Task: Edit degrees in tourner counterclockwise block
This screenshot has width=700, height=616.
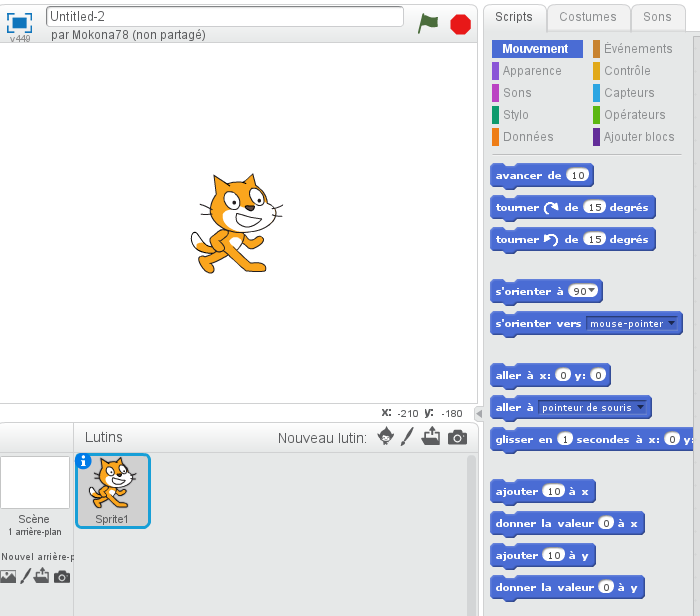Action: tap(595, 240)
